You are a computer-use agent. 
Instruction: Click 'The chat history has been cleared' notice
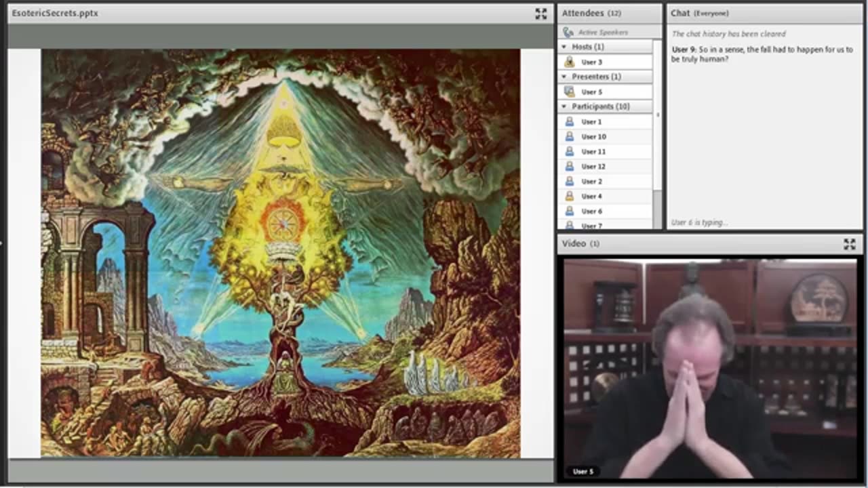pos(729,33)
